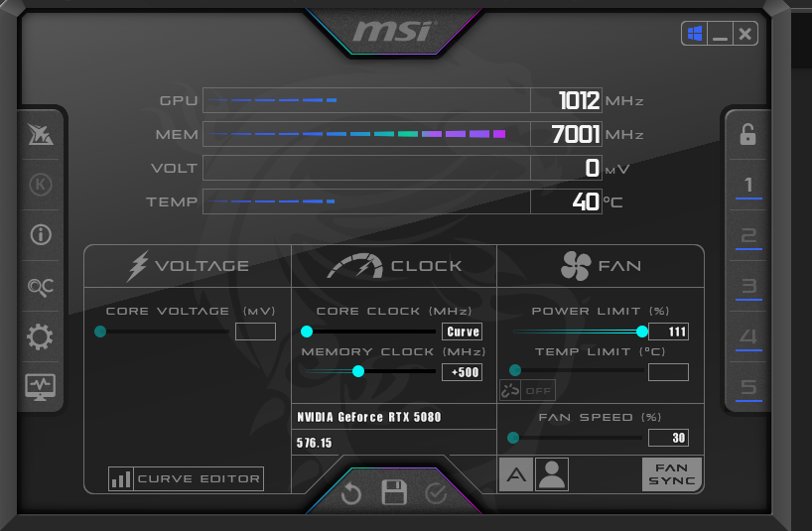Click the fan speed slider handle
The height and width of the screenshot is (531, 812).
[x=513, y=438]
